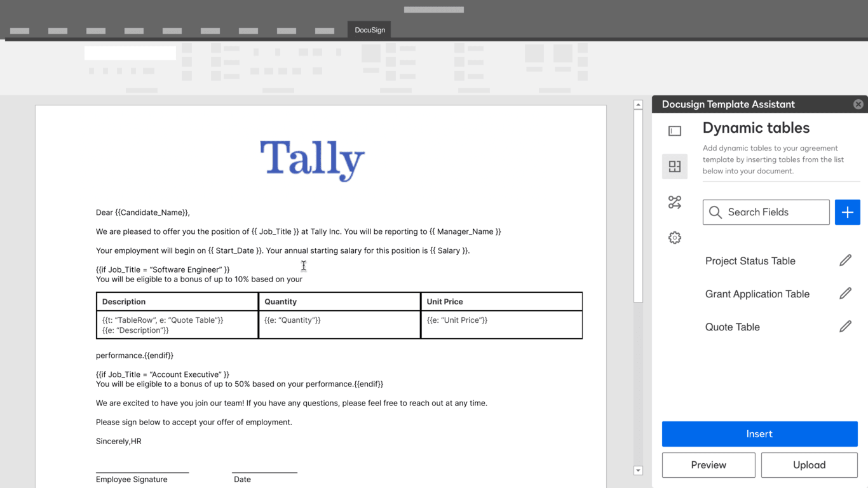This screenshot has height=488, width=868.
Task: Click the {{e: "Description"}} cell text
Action: tap(135, 330)
